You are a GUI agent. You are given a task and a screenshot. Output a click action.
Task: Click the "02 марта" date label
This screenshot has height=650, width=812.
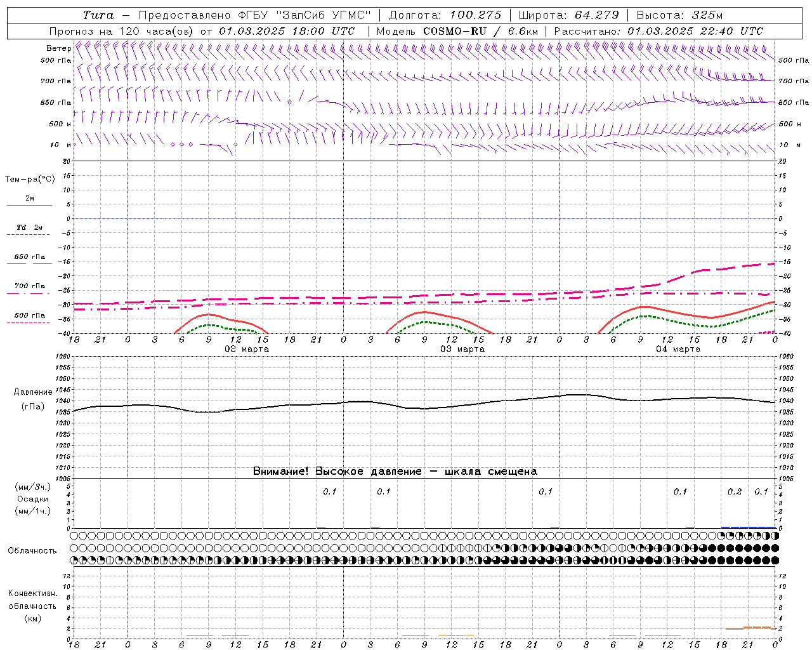[x=247, y=349]
